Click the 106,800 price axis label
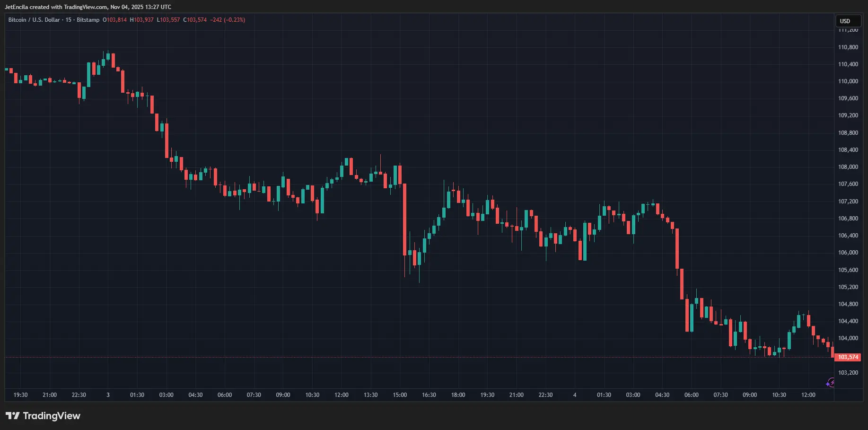868x430 pixels. click(x=848, y=219)
